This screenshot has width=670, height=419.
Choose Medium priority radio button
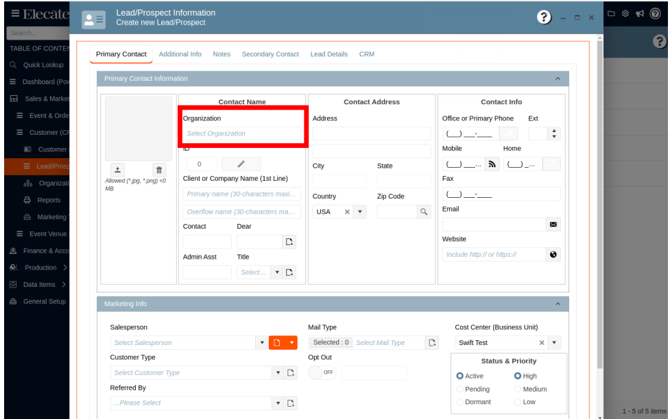[517, 389]
